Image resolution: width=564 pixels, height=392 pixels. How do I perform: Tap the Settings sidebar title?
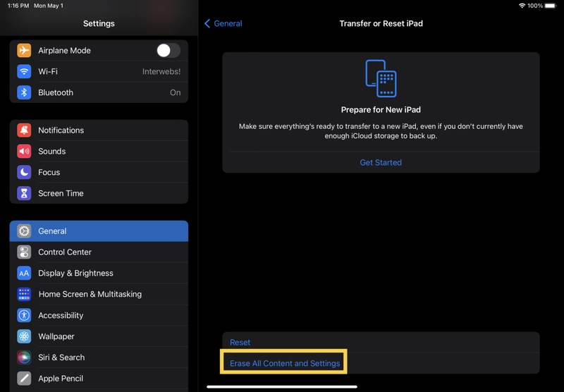point(99,23)
